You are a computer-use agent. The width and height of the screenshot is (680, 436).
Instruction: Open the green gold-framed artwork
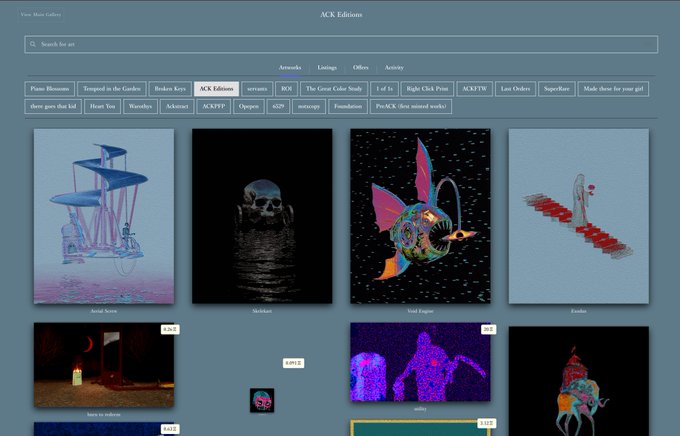420,428
